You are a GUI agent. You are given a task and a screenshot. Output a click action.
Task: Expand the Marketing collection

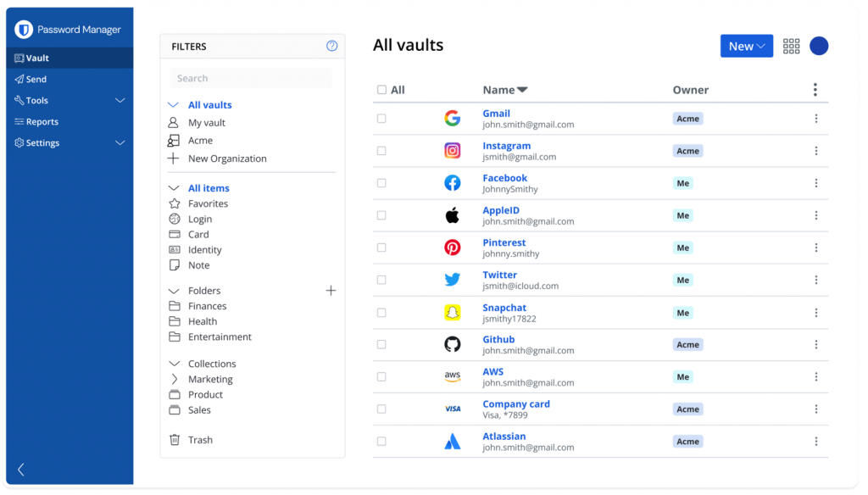tap(175, 379)
